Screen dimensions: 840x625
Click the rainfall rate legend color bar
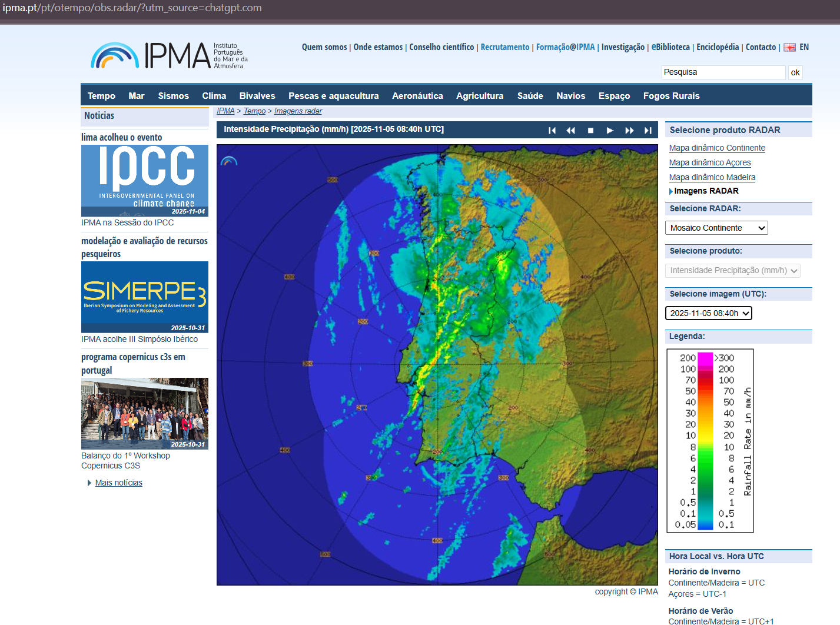(704, 440)
